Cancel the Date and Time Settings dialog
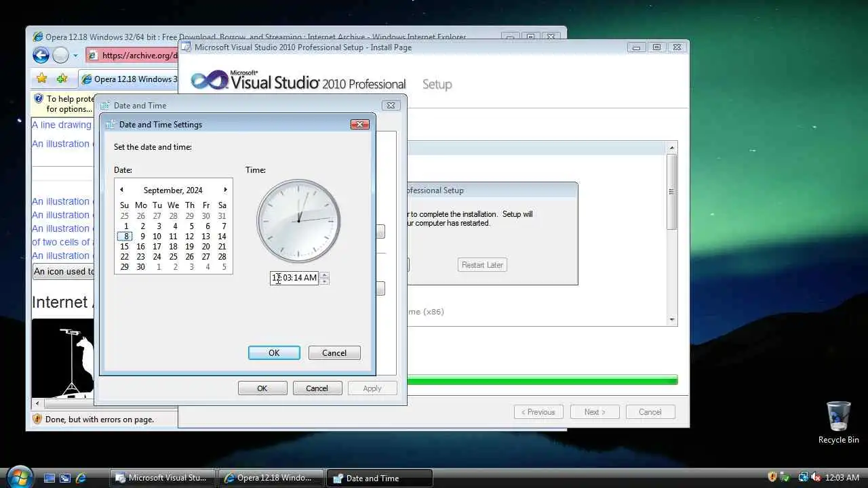Screen dimensions: 868x488 [334, 353]
